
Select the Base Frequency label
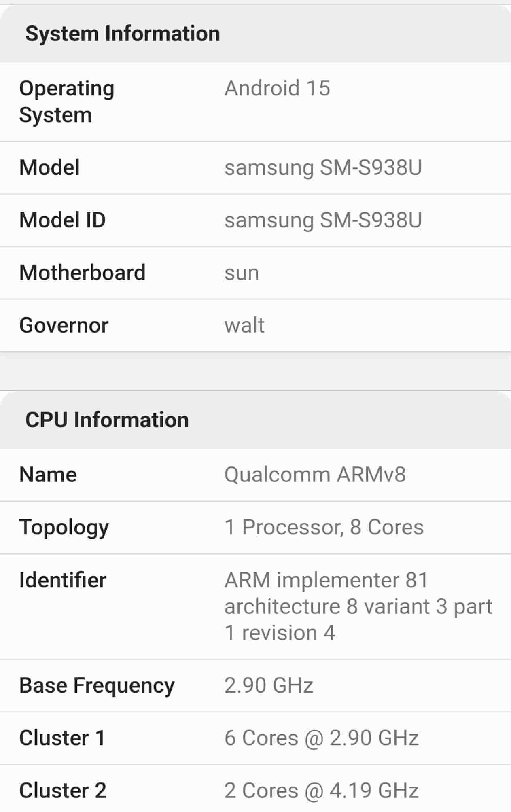[x=97, y=685]
